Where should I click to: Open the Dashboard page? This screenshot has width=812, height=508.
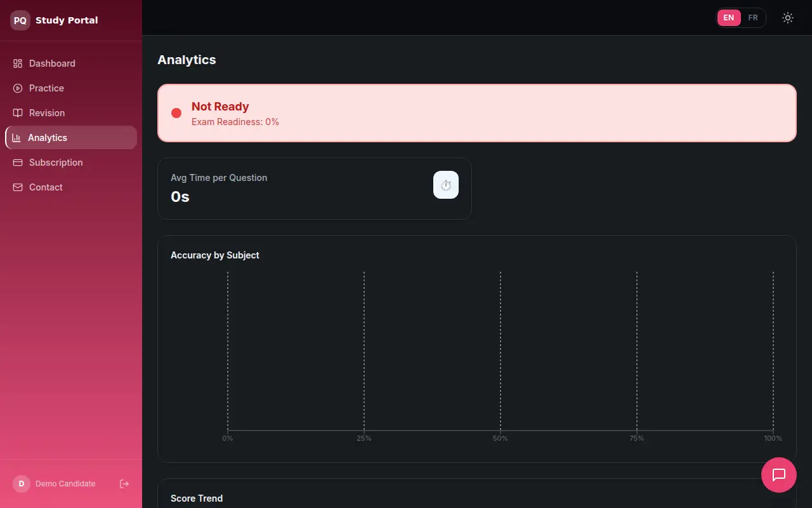[x=71, y=63]
